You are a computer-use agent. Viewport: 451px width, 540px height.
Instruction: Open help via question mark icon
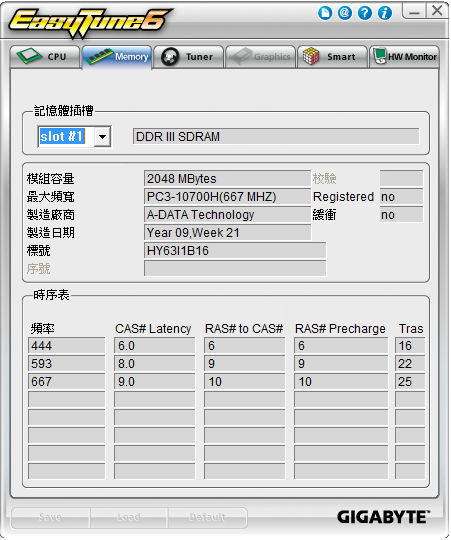365,13
